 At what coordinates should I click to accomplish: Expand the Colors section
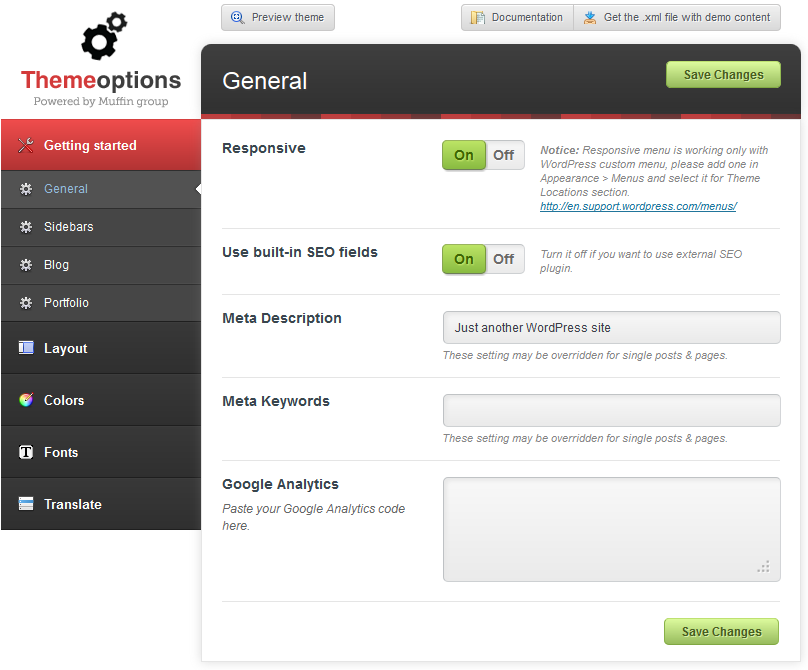coord(101,400)
